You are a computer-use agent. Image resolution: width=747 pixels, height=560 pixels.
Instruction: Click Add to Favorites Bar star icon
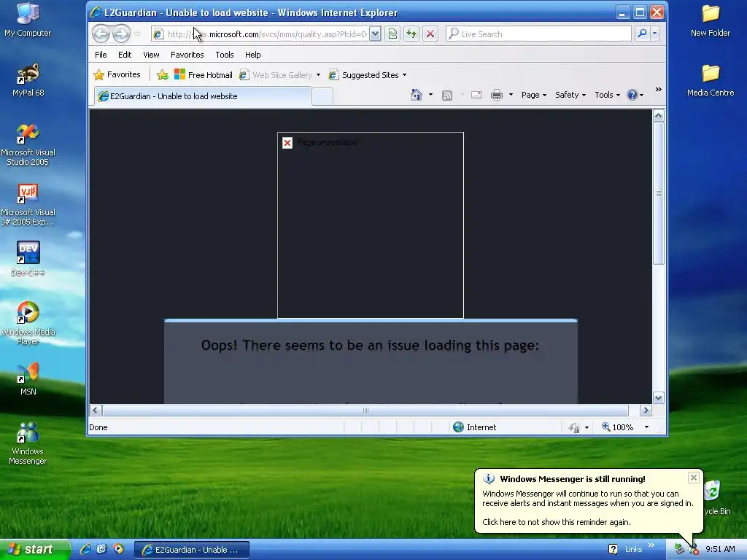click(x=163, y=75)
